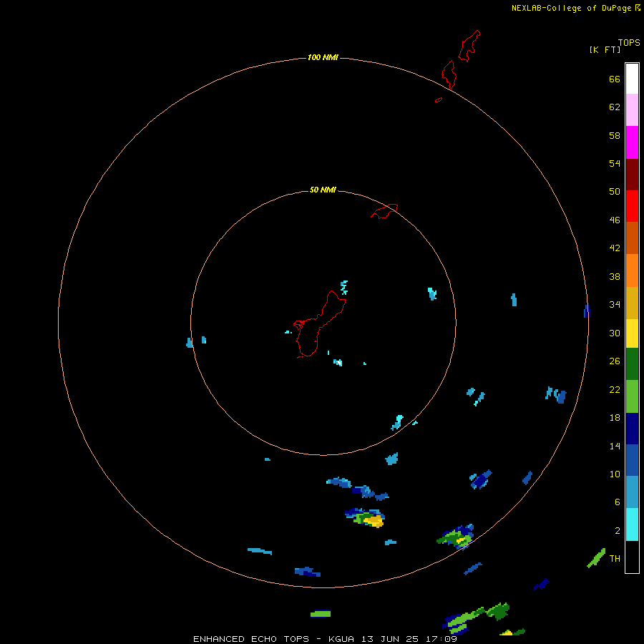Click the ENHANCED ECHO TOPS title text

click(251, 639)
